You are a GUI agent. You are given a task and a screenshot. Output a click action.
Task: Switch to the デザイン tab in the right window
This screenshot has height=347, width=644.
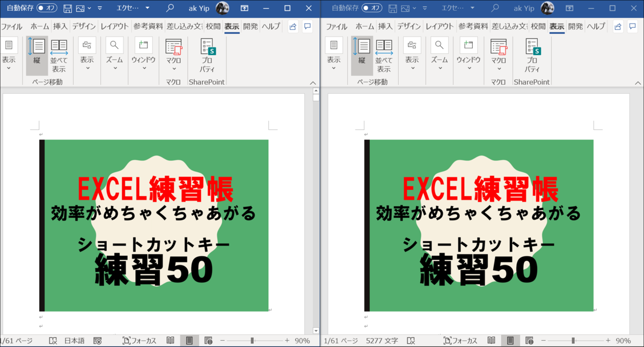(x=408, y=26)
